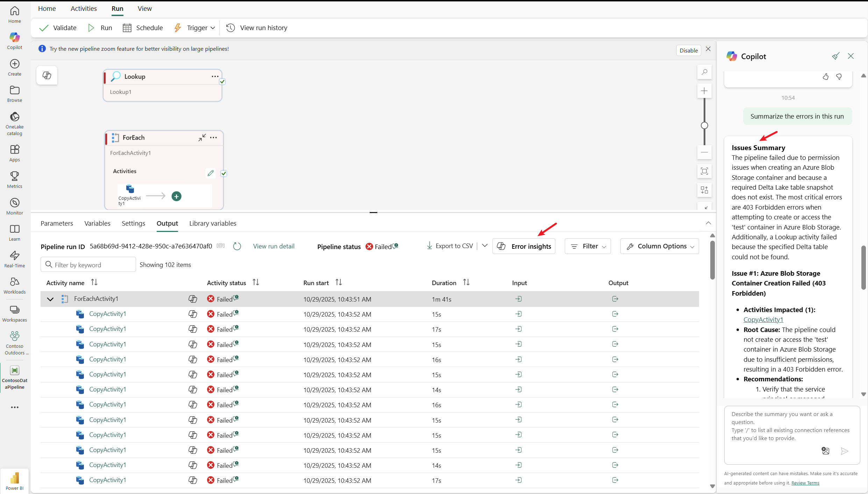Toggle the ForEach activity green checkbox
Image resolution: width=868 pixels, height=494 pixels.
[x=224, y=173]
